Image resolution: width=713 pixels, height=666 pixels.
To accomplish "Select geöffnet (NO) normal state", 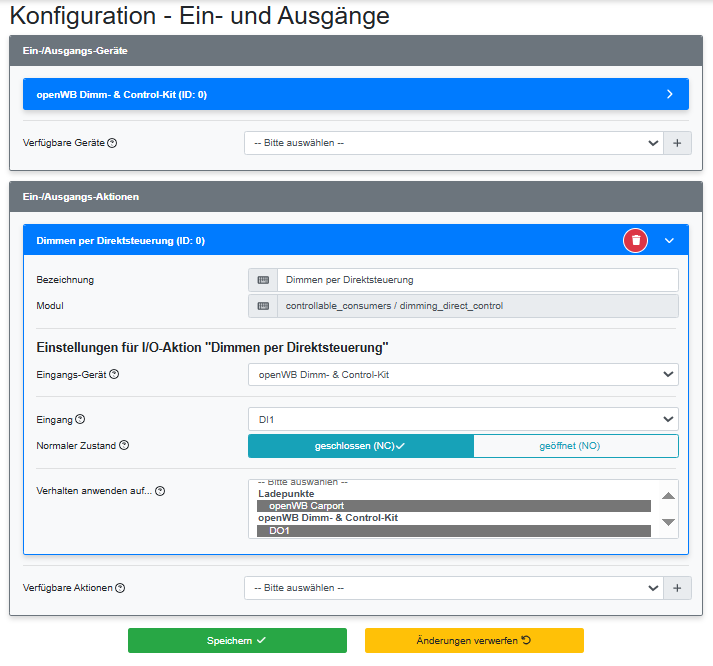I will click(x=576, y=446).
